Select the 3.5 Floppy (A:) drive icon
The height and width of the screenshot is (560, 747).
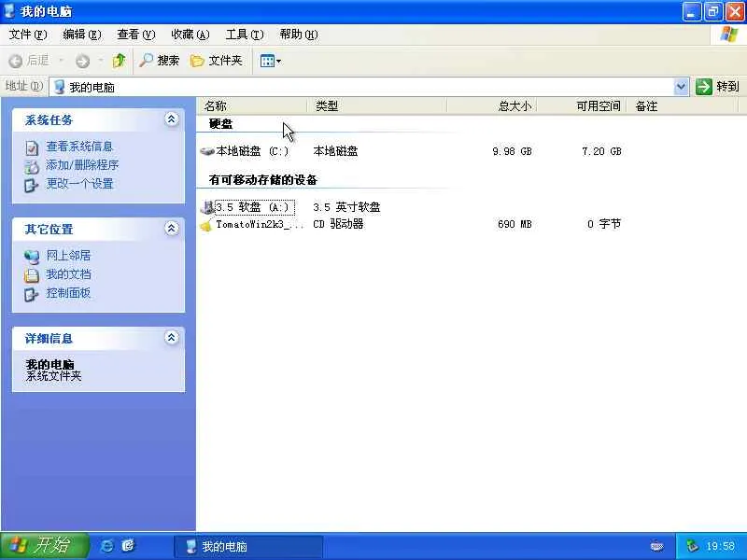pyautogui.click(x=207, y=207)
